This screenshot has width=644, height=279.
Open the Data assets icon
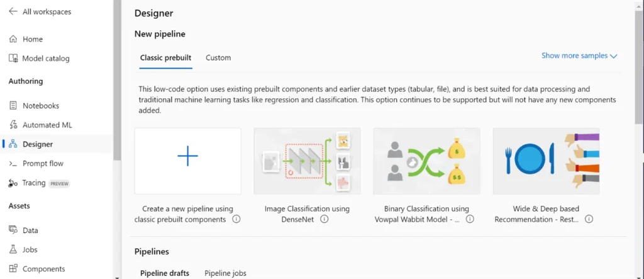[13, 231]
